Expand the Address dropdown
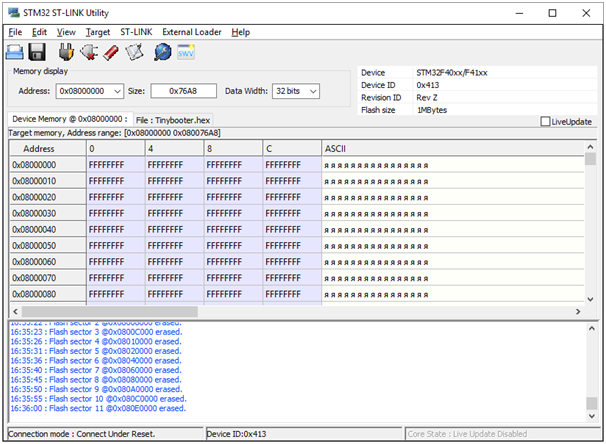 [x=117, y=91]
